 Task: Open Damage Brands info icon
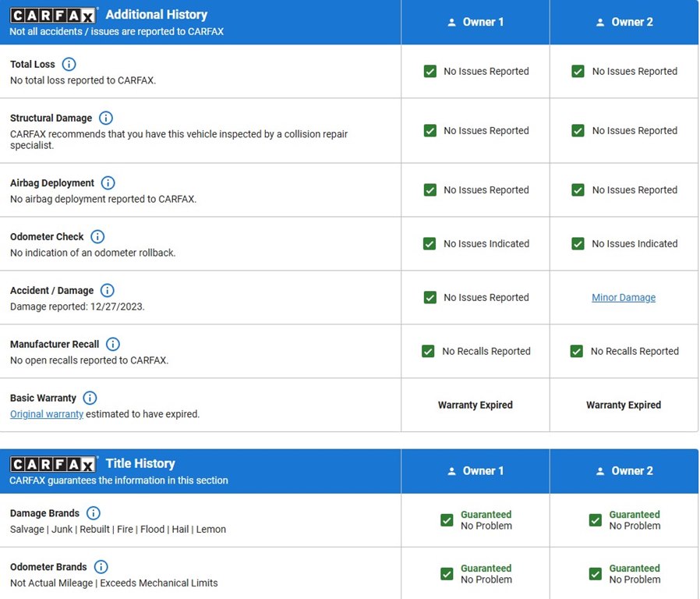[x=94, y=512]
